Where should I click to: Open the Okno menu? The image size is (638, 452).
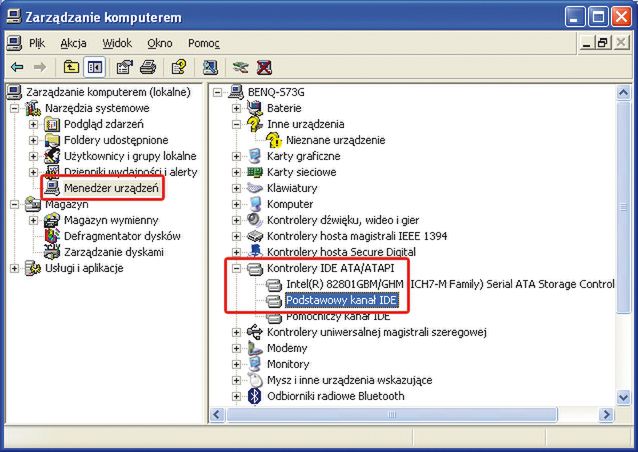click(x=160, y=43)
